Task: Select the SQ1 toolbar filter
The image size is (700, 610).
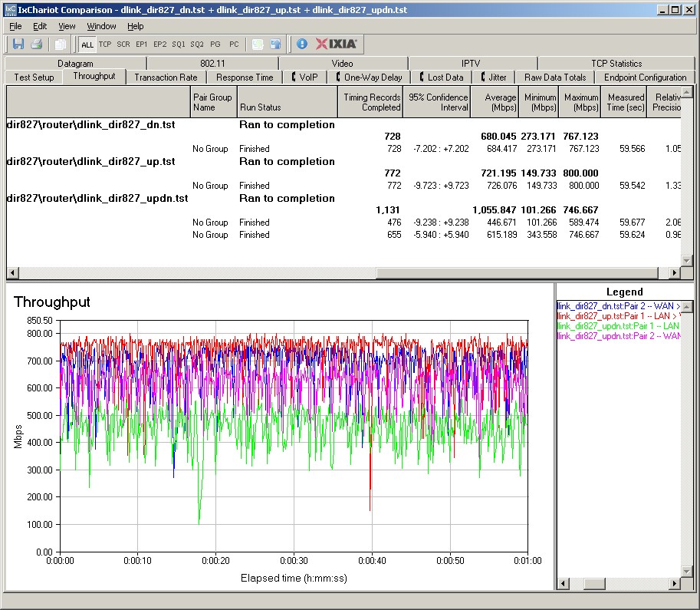Action: pyautogui.click(x=179, y=45)
